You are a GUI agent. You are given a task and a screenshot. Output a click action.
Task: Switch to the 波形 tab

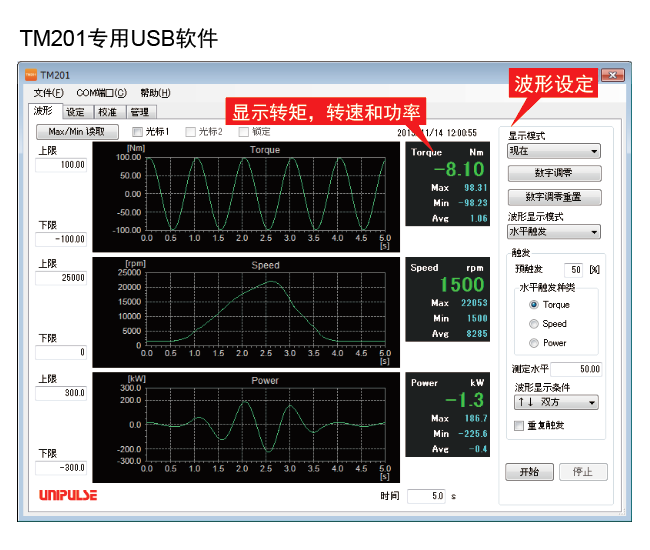[x=44, y=111]
